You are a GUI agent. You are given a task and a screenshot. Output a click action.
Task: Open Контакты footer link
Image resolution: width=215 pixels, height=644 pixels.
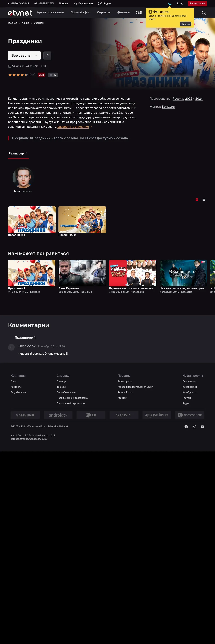[x=16, y=387]
